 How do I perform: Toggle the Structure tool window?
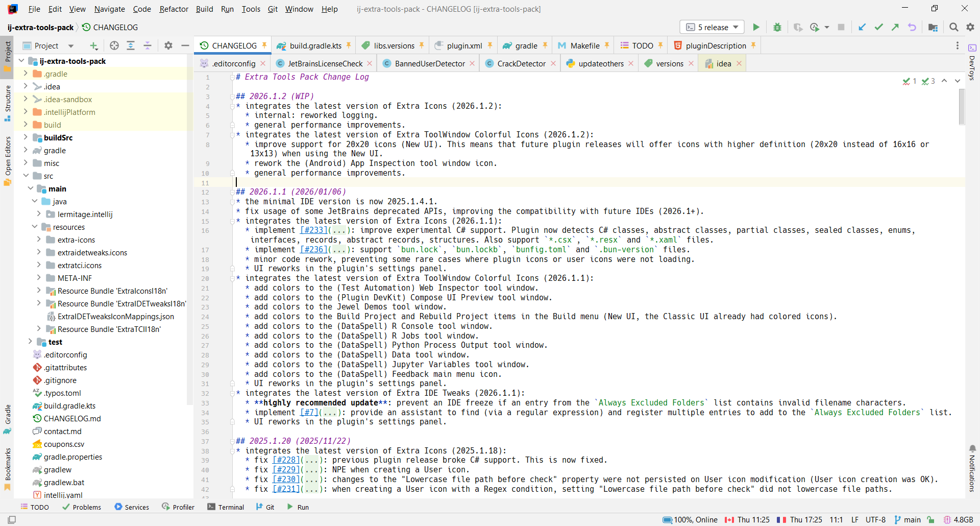(x=8, y=102)
